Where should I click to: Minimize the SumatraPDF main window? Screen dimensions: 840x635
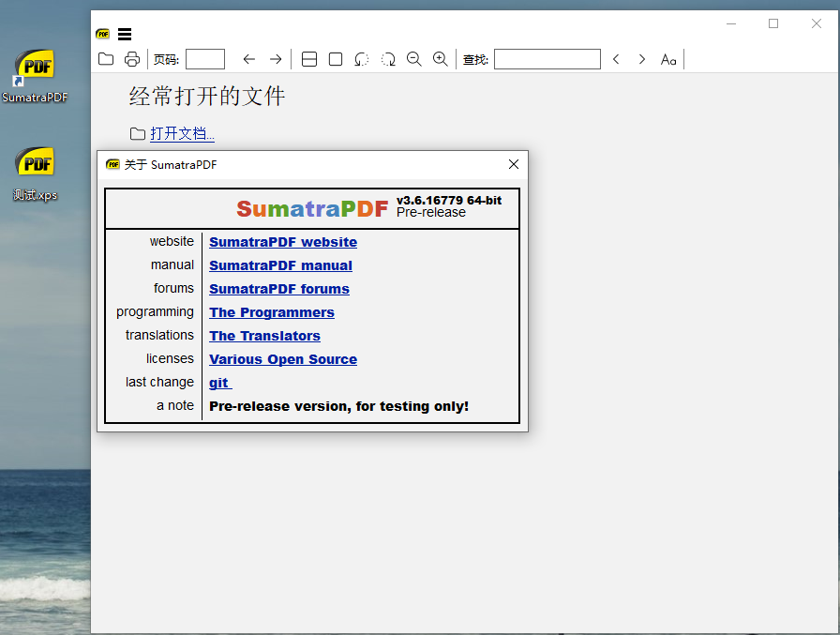coord(731,23)
